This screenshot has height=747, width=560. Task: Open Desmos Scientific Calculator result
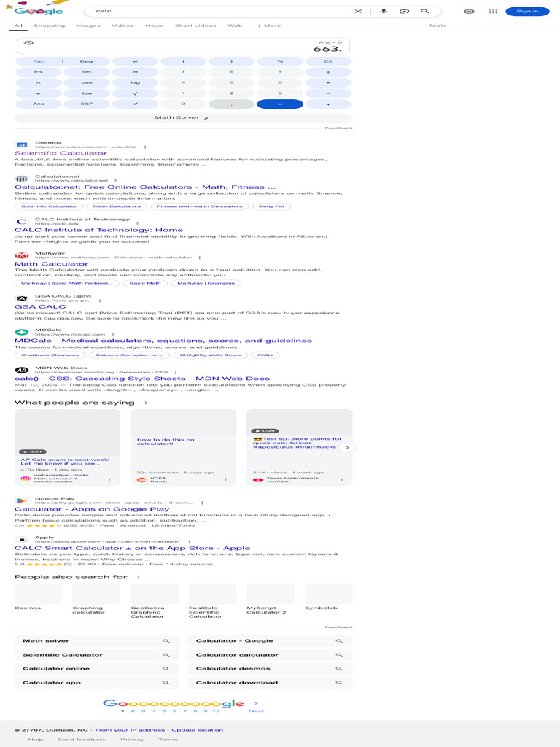pyautogui.click(x=61, y=153)
